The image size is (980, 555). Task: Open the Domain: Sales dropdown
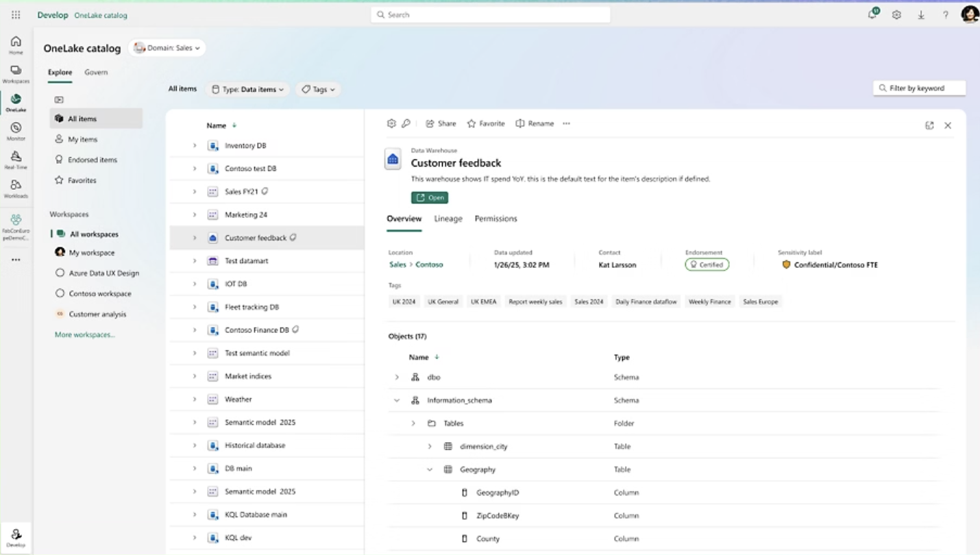tap(167, 48)
